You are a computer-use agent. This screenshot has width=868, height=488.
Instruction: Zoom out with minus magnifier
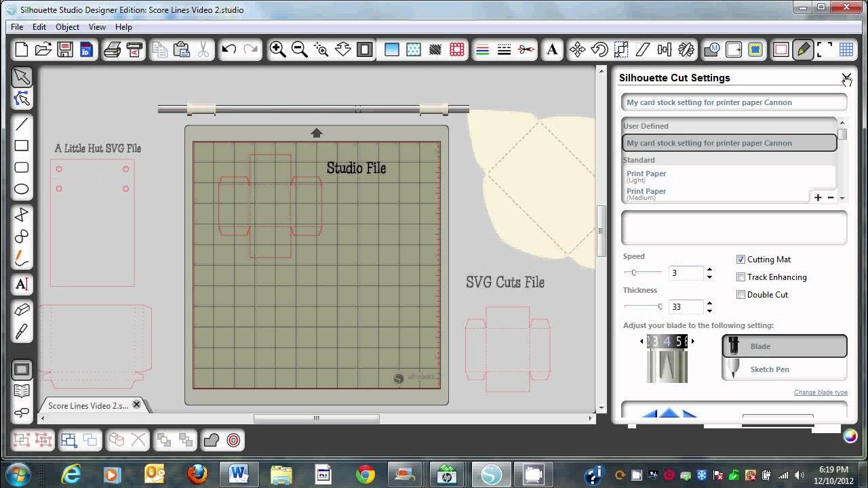click(299, 49)
